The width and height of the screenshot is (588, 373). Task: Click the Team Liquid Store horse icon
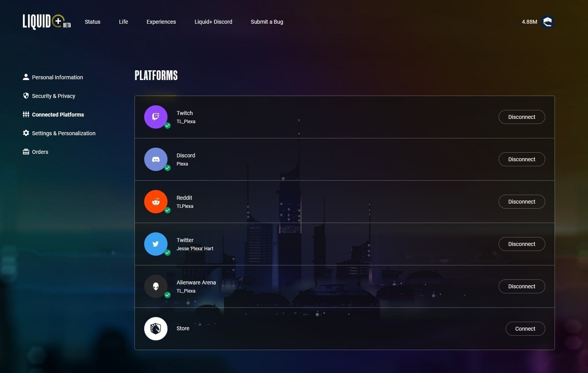tap(155, 328)
